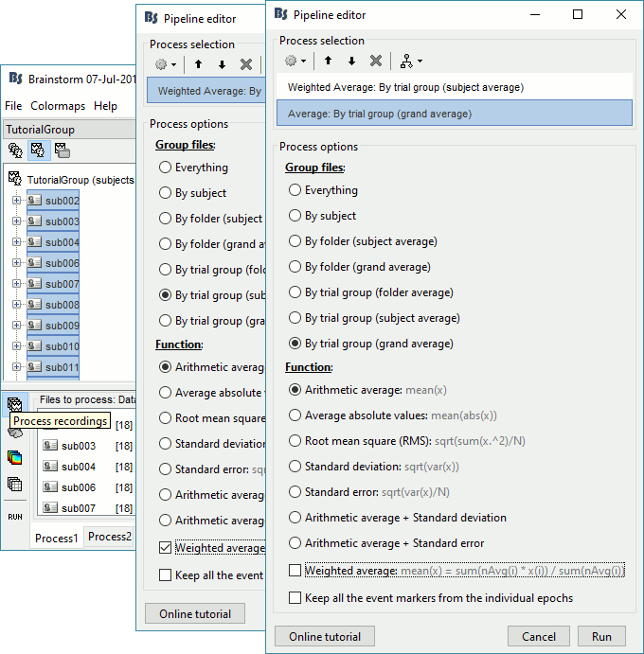Check Keep all the event markers option
The image size is (644, 654).
click(x=295, y=598)
